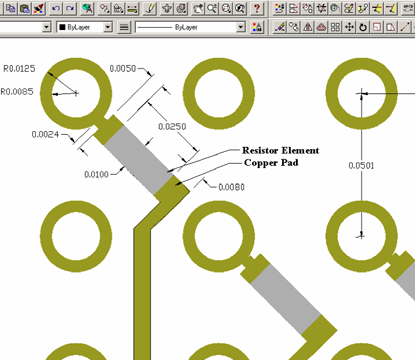Select the 0.0250 dimension text
Viewport: 415px width, 360px height.
click(x=172, y=127)
